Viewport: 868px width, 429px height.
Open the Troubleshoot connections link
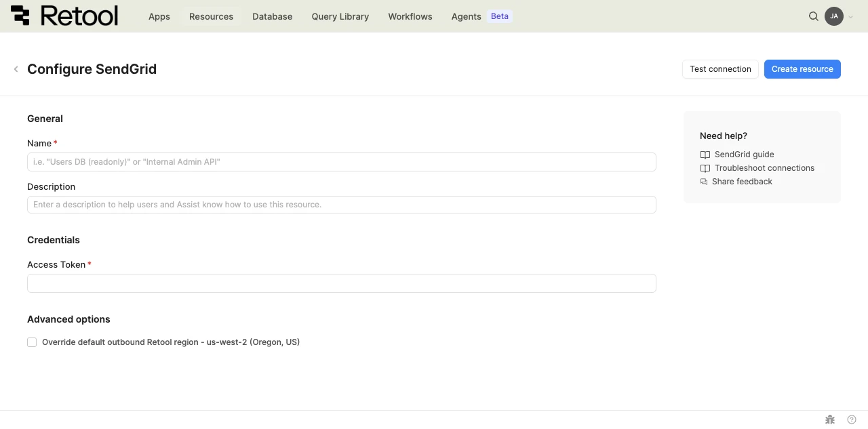click(764, 168)
